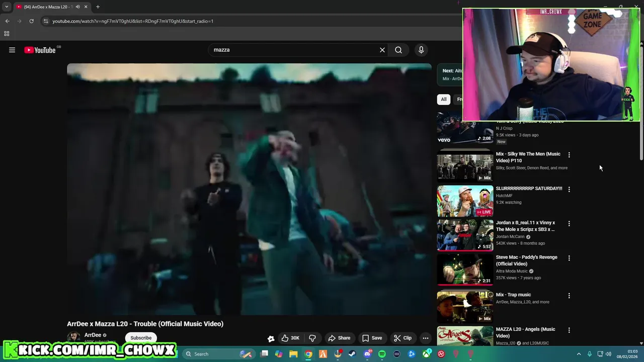Open options menu for Jordan x B_real.11 video
Screen dimensions: 644x362
click(569, 224)
